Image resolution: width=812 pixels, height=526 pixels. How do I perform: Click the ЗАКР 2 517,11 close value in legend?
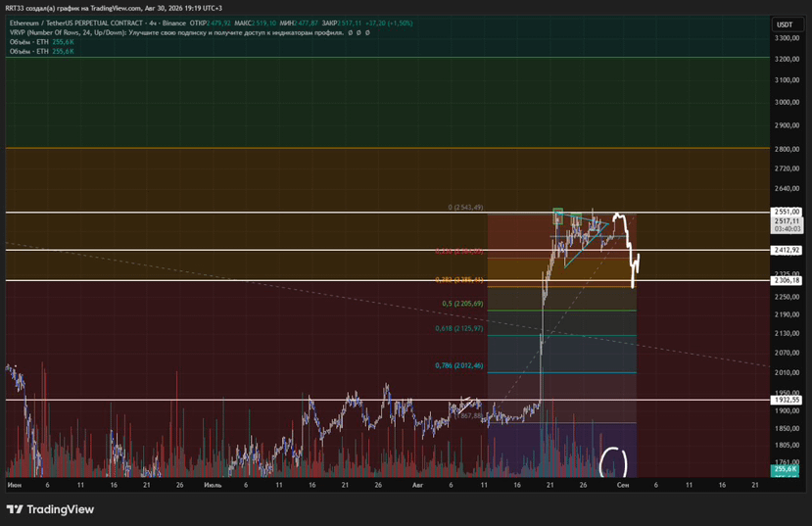(x=341, y=24)
